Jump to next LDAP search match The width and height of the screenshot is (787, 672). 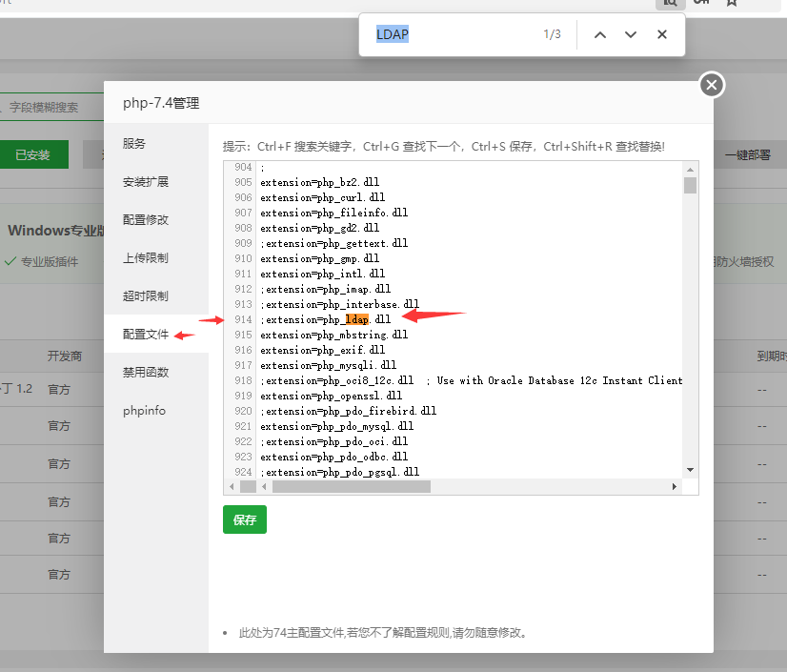[x=630, y=34]
